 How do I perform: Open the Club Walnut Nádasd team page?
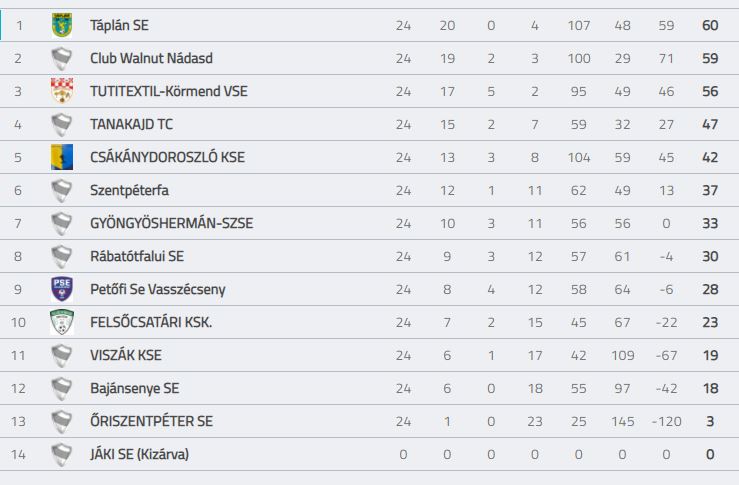[x=151, y=58]
